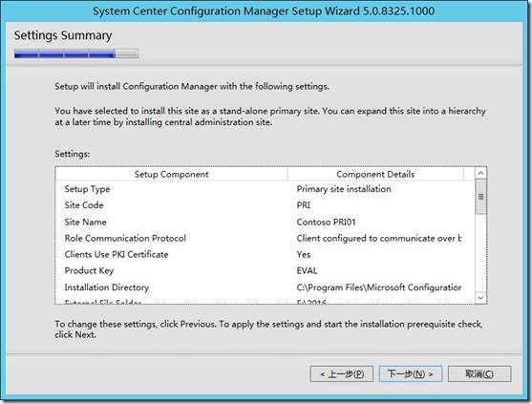Click the Setup Component column header

171,174
